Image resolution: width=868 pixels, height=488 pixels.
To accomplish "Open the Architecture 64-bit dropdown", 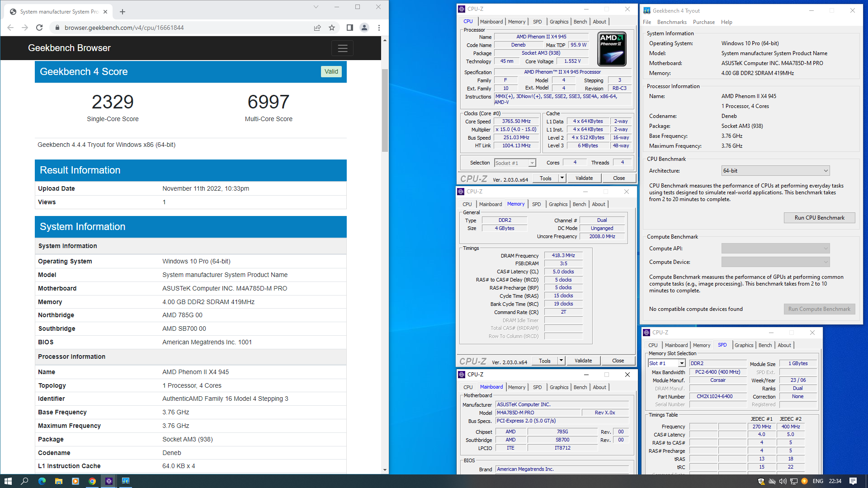I will 776,171.
